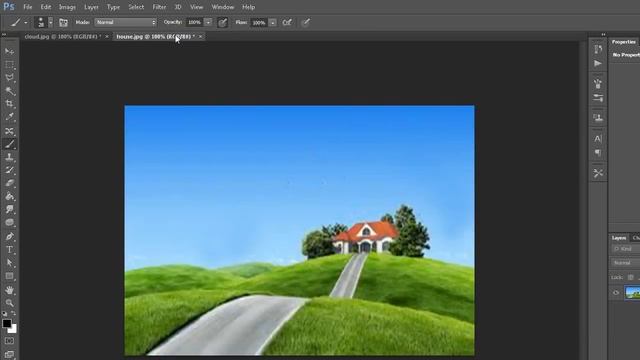Select the Rectangle shape tool
640x360 pixels.
pos(9,276)
